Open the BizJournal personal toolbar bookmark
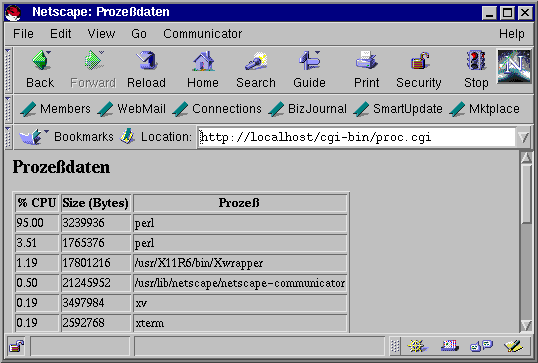Screen dimensions: 538x363 (307, 109)
